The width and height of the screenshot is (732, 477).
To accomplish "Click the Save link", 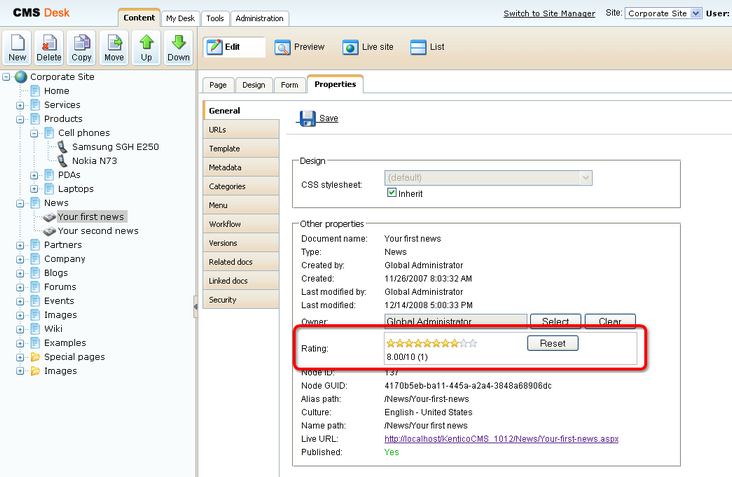I will pyautogui.click(x=329, y=119).
